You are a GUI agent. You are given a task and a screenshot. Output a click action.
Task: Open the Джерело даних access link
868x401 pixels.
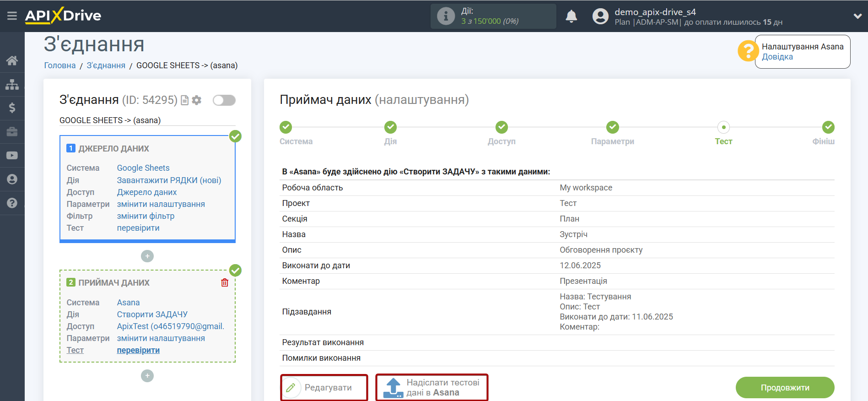tap(147, 192)
